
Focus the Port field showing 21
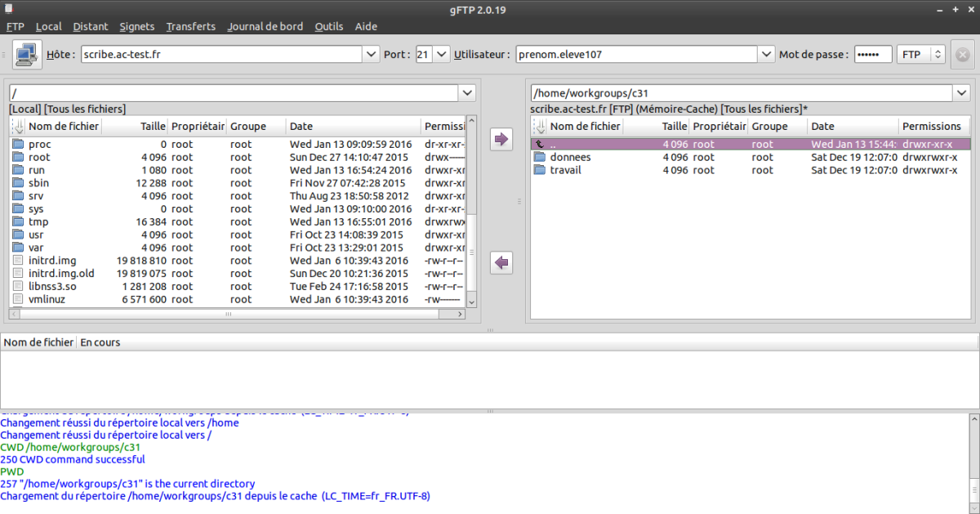pos(424,55)
